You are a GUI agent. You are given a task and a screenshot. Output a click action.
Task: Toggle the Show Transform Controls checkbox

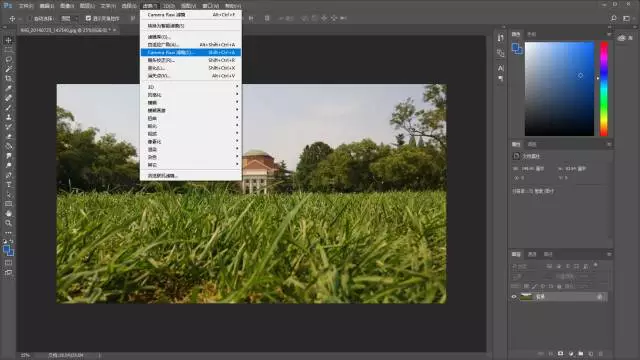[x=88, y=18]
